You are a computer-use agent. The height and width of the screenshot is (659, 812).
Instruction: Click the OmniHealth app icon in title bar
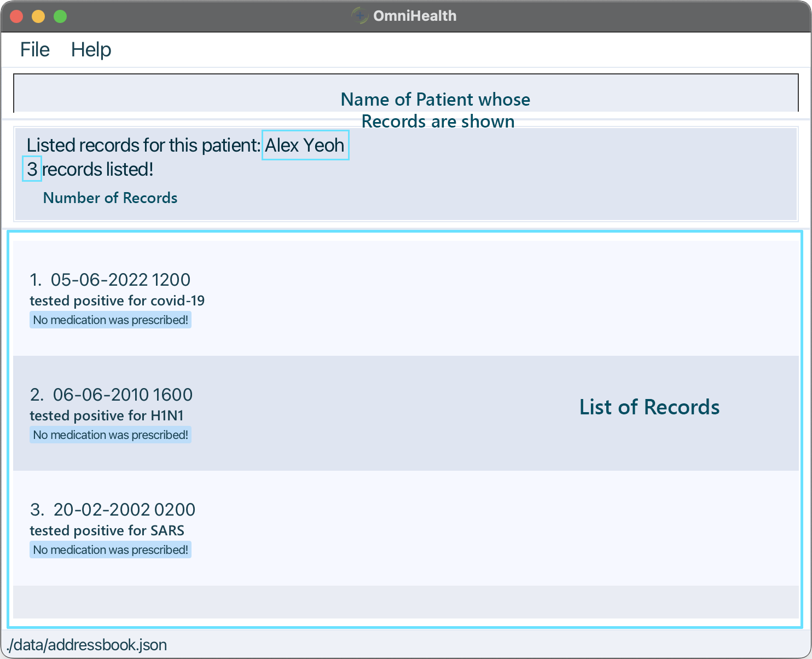[359, 16]
